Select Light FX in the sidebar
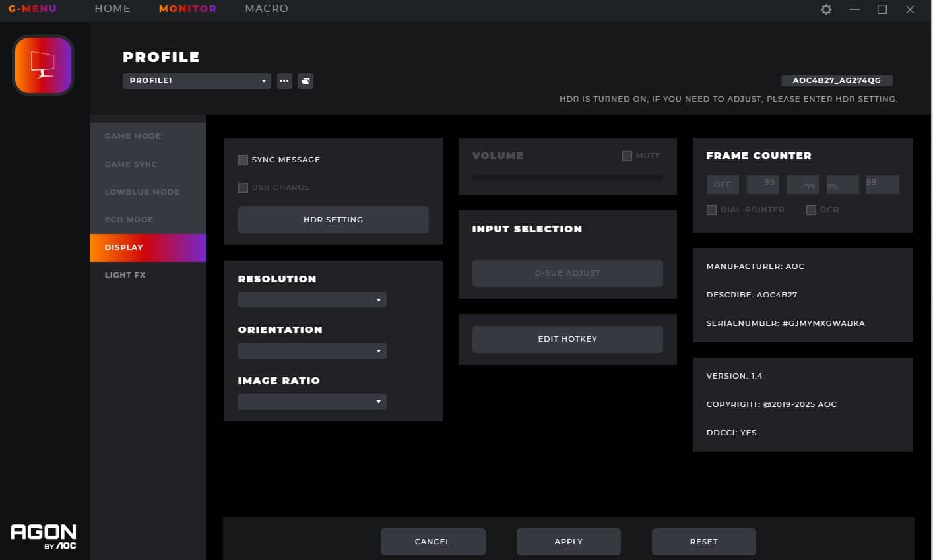933x560 pixels. [148, 275]
